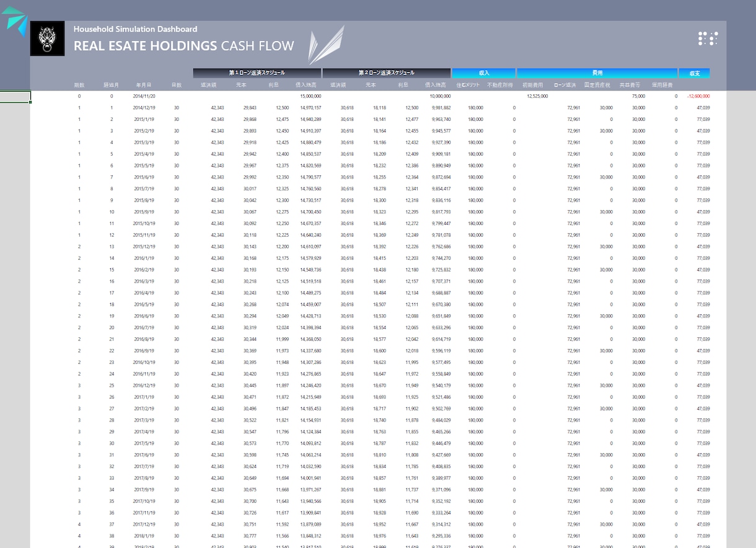Select the red -12,600,000 balance cell

coord(698,96)
